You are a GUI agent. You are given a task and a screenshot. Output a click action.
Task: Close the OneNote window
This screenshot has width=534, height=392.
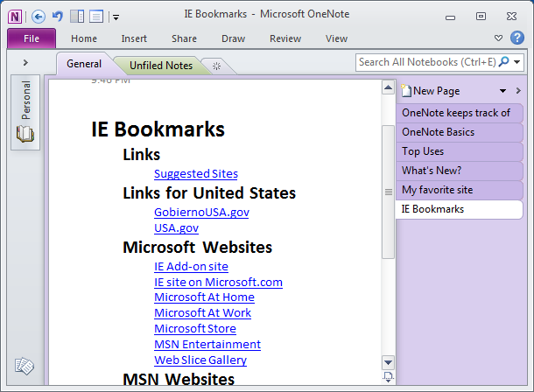pyautogui.click(x=511, y=17)
